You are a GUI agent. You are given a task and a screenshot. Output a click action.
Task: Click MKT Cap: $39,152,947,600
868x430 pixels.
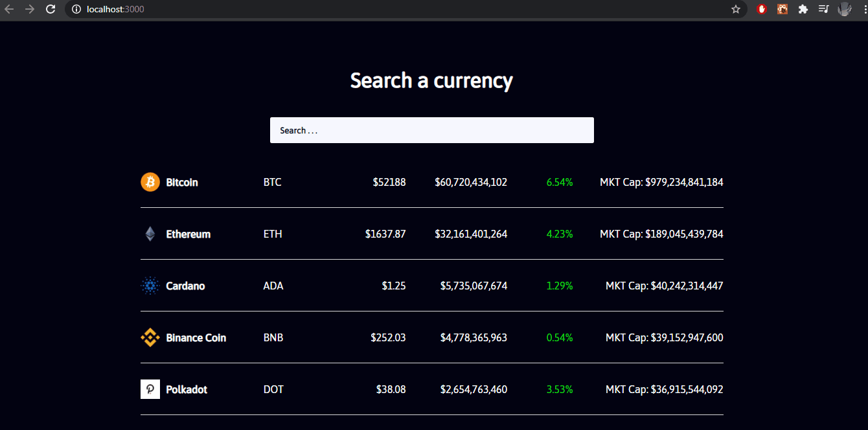(x=665, y=338)
